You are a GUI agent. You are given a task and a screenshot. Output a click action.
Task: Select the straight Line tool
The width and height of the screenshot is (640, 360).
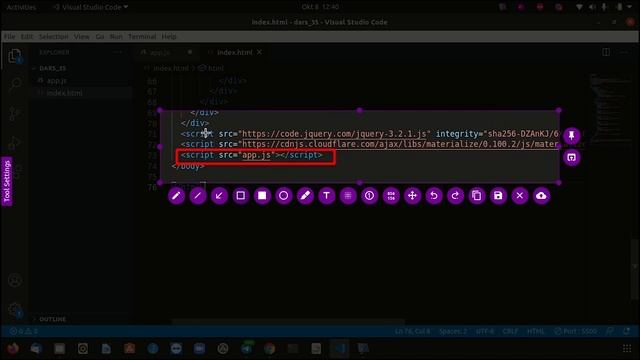(x=198, y=196)
